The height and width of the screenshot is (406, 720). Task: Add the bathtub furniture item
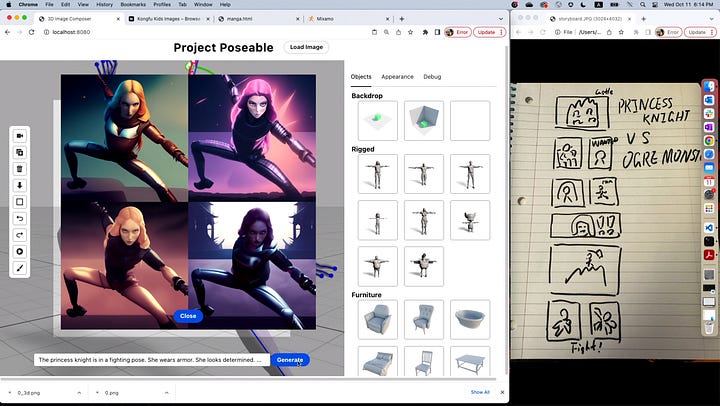click(470, 320)
